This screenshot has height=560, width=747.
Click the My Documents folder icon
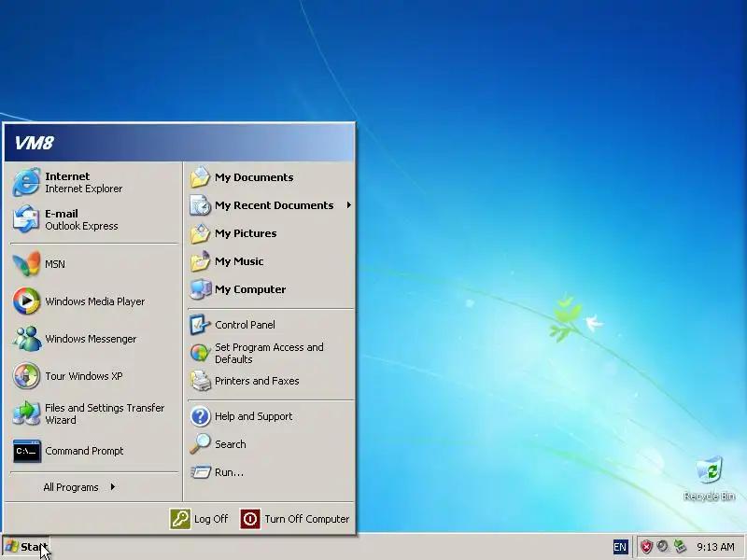pos(200,177)
